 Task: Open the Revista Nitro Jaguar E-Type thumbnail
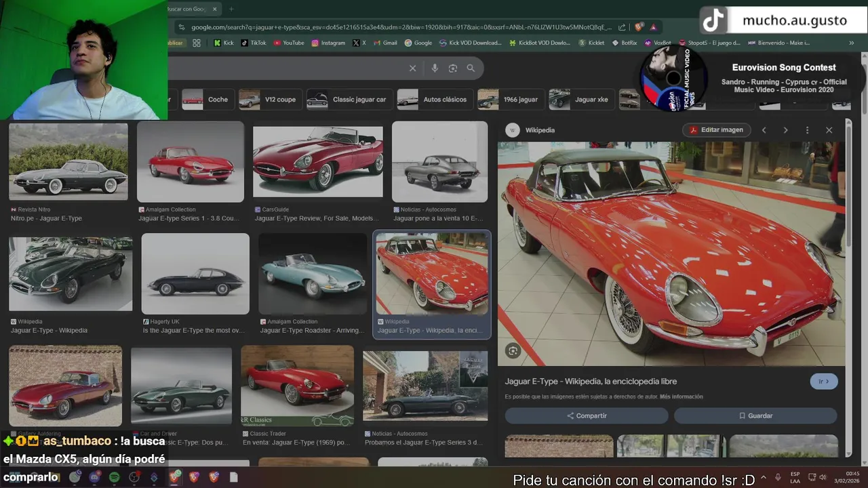68,161
